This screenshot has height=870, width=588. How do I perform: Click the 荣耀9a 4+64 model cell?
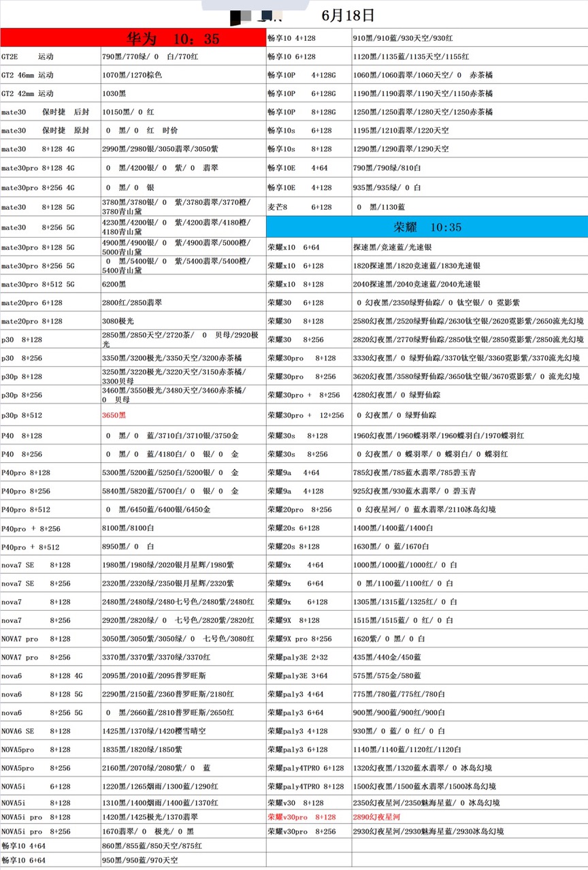(309, 472)
